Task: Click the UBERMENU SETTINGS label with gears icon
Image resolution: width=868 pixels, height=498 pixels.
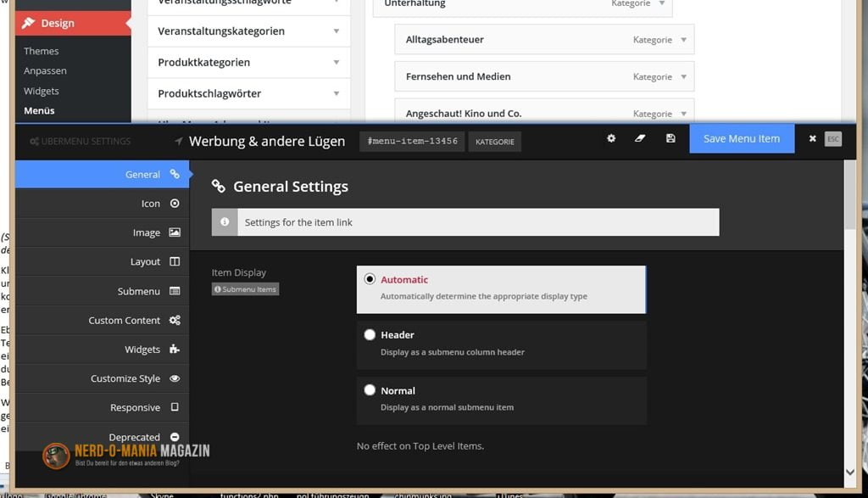Action: pos(81,142)
